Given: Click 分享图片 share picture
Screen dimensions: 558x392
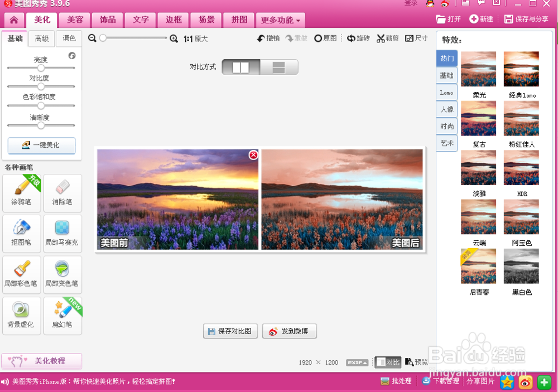Looking at the screenshot, I should 480,381.
